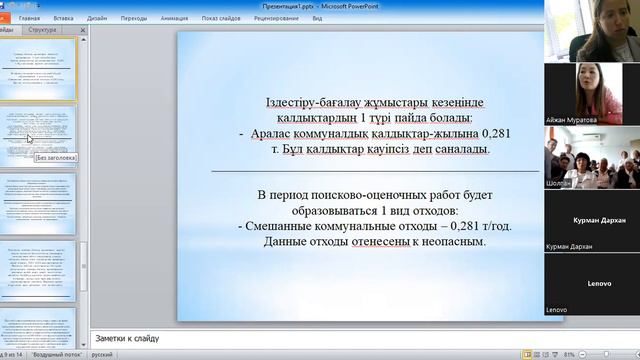Select Айжан Муратова video tile
Screen dimensions: 640x360
592,94
